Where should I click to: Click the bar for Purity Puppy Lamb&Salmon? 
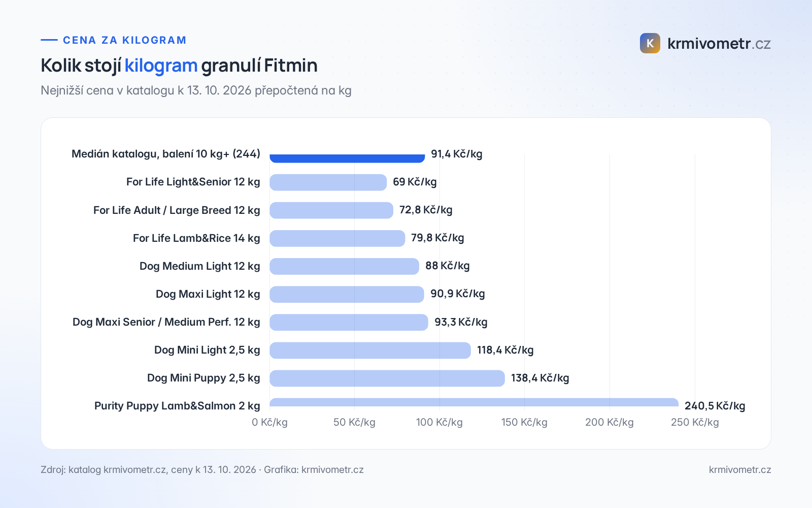(474, 402)
